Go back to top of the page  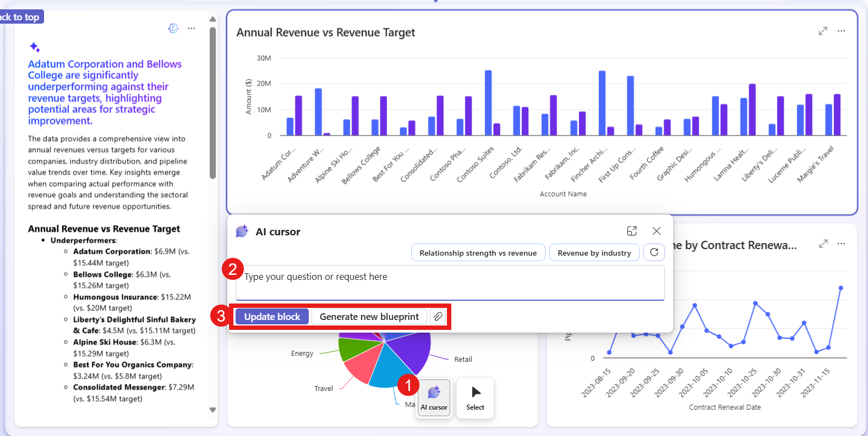20,17
